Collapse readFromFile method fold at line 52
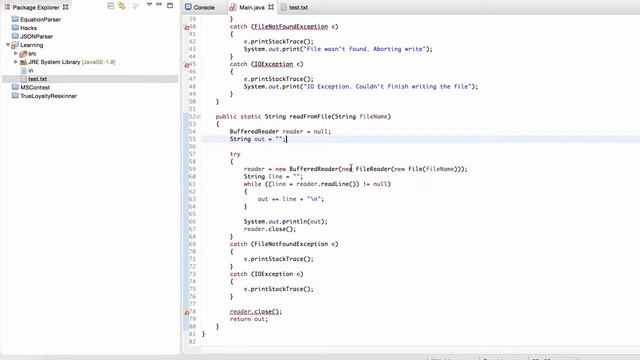Viewport: 640px width, 360px height. [x=199, y=117]
